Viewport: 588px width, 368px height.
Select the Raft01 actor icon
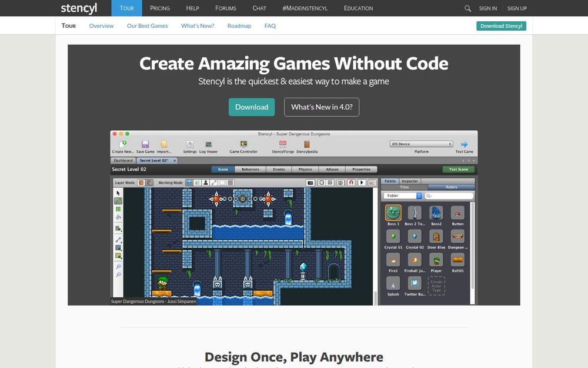coord(458,260)
